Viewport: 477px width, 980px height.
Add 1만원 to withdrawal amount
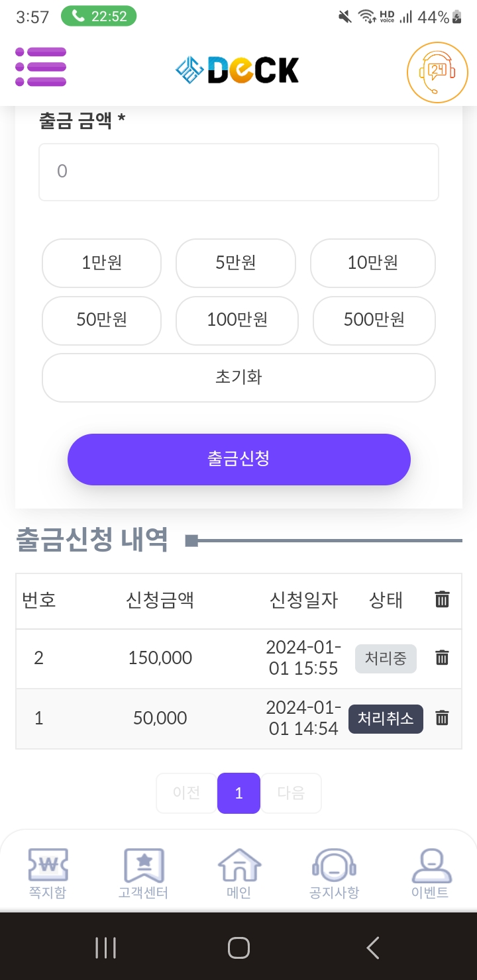click(x=101, y=263)
